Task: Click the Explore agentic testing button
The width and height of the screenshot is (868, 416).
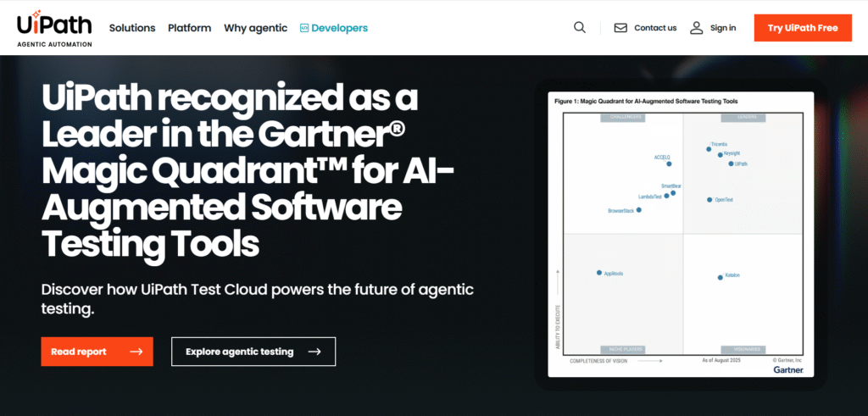Action: (253, 352)
